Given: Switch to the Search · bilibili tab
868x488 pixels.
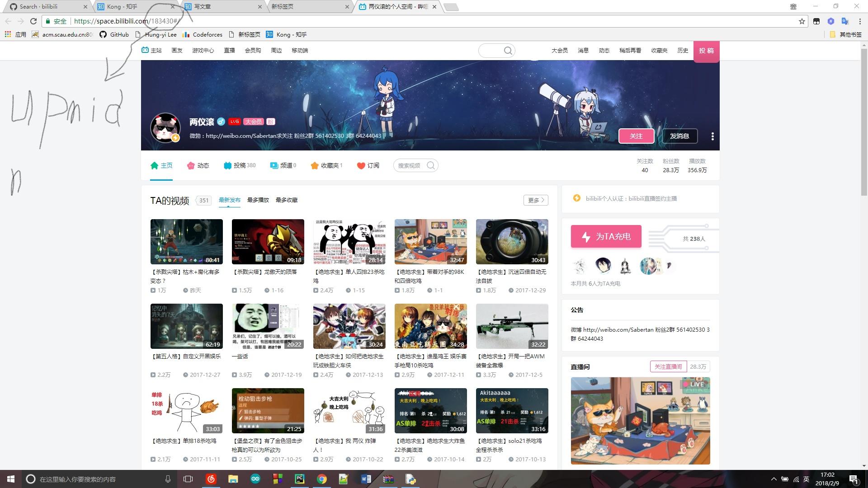Looking at the screenshot, I should point(47,7).
